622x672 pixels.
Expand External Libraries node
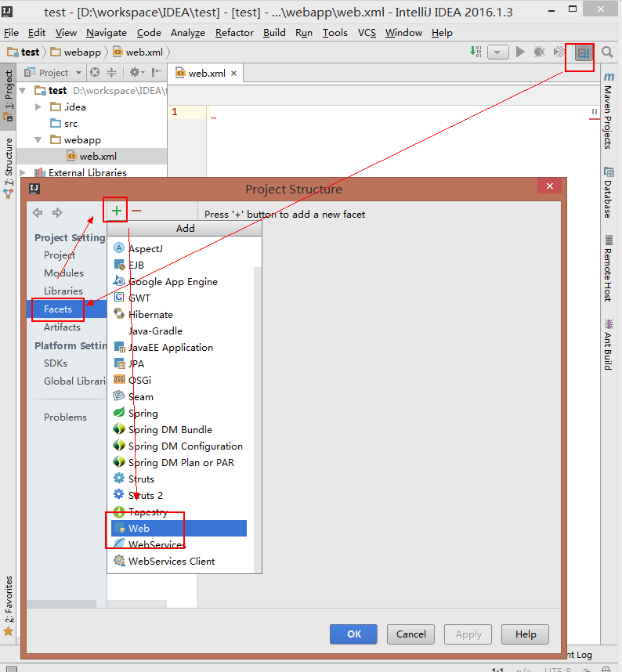pos(24,173)
